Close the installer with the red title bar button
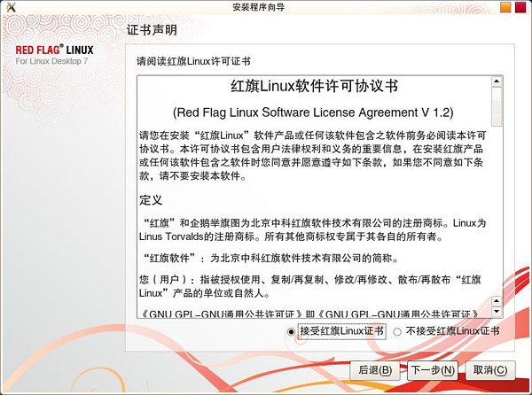The image size is (532, 395). coord(520,7)
